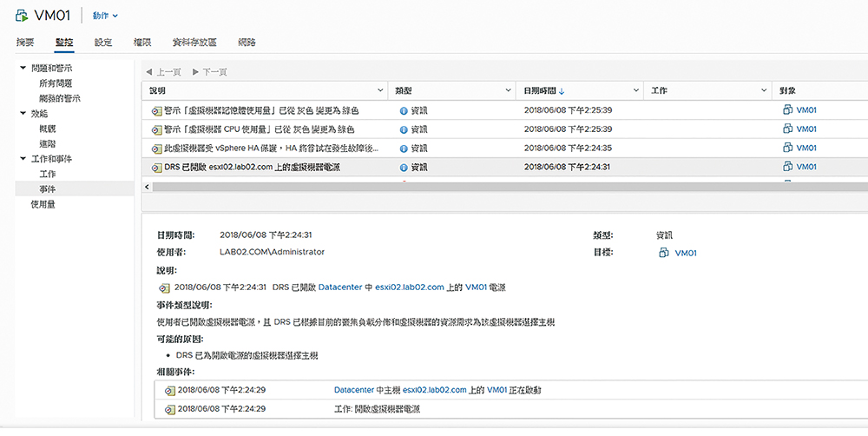
Task: Collapse the 工作和事件 tree section
Action: pos(23,159)
